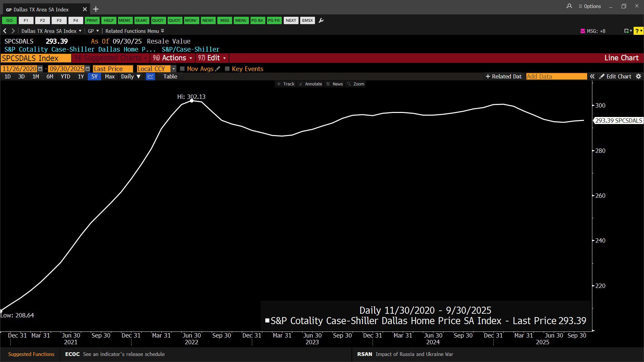
Task: Enable the Key Events checkbox
Action: click(x=227, y=69)
